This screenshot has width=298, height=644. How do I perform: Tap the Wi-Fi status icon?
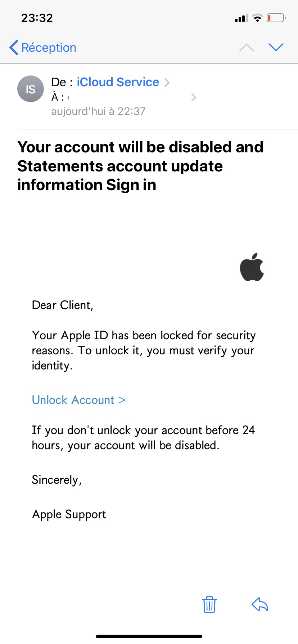click(257, 18)
